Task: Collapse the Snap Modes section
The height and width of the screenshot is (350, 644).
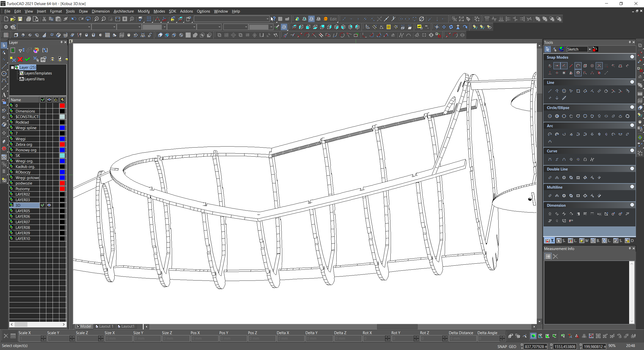Action: pos(632,57)
